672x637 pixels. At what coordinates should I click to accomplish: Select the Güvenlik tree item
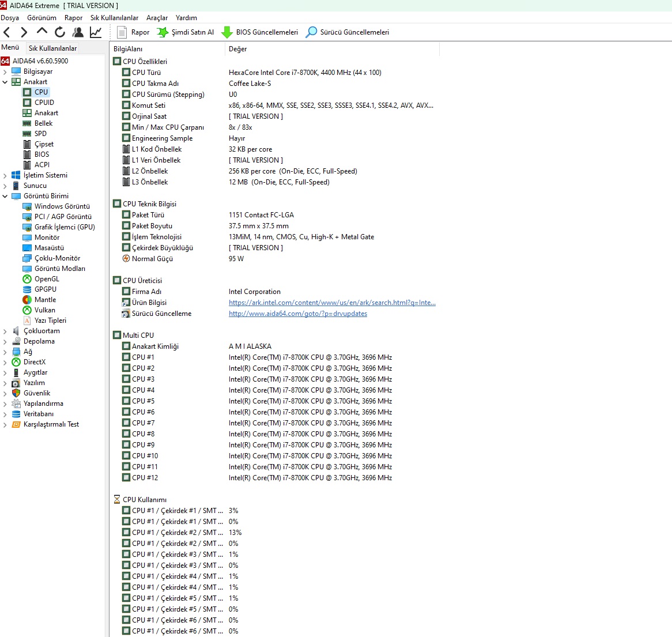pyautogui.click(x=37, y=393)
